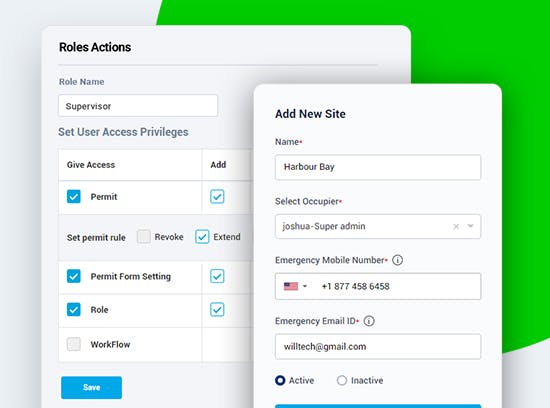Enable the Revoke permit rule checkbox
The height and width of the screenshot is (408, 550).
tap(144, 236)
